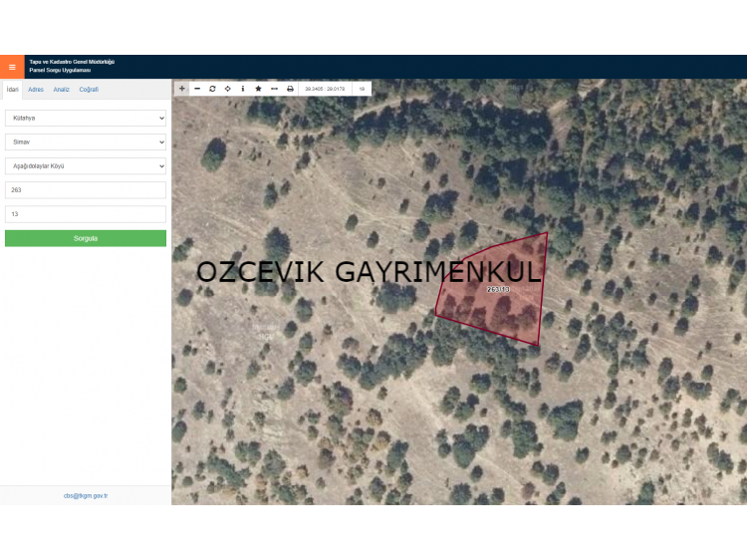This screenshot has height=560, width=747.
Task: Open the Simav district dropdown
Action: tap(86, 142)
